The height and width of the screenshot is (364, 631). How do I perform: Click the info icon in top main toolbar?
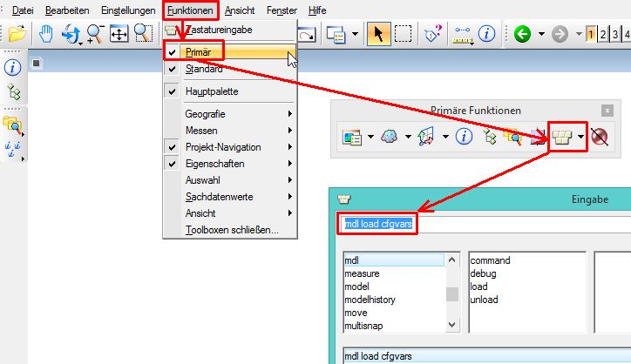[486, 34]
